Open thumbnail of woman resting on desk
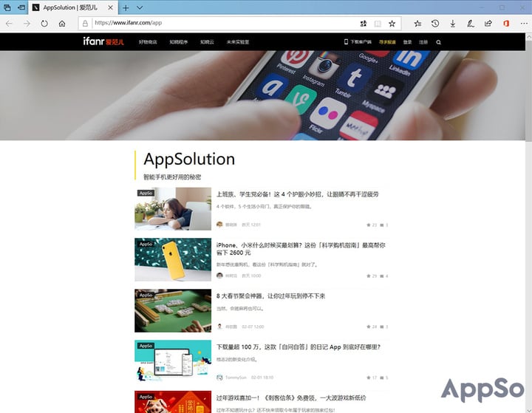The width and height of the screenshot is (532, 413). pos(173,208)
